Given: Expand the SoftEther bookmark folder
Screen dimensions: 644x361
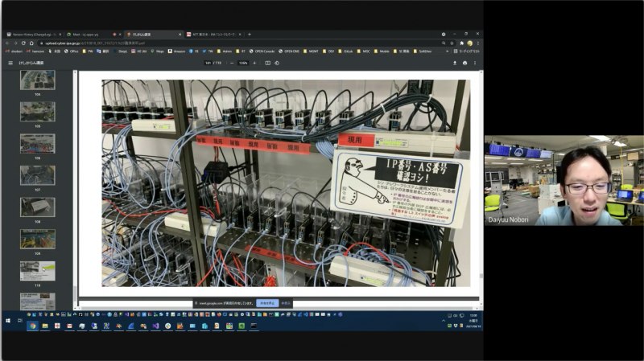Looking at the screenshot, I should pos(423,51).
